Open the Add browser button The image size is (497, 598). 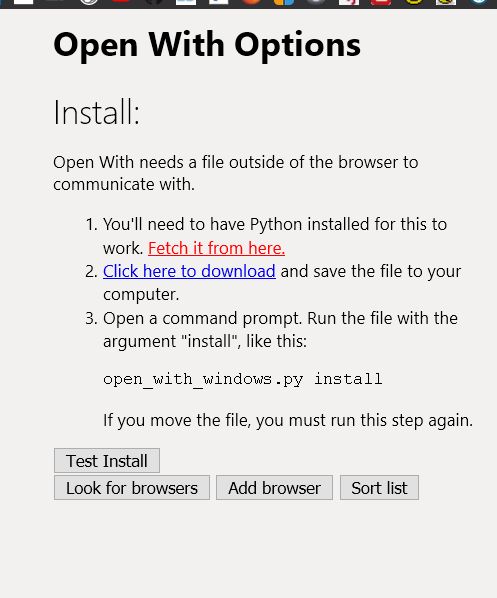click(x=274, y=488)
